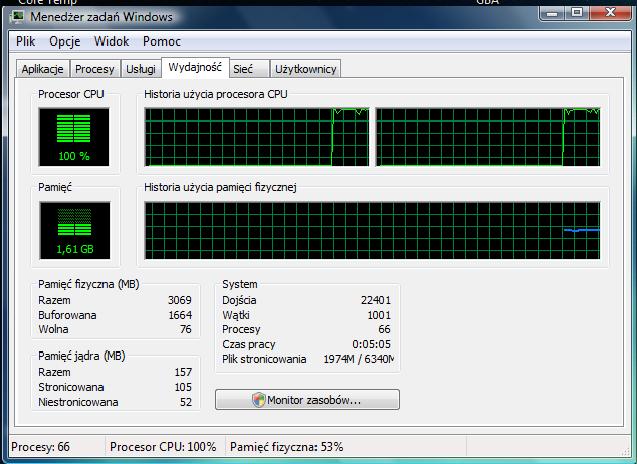The image size is (637, 464).
Task: Close the Menedżer zadań window
Action: [x=610, y=13]
